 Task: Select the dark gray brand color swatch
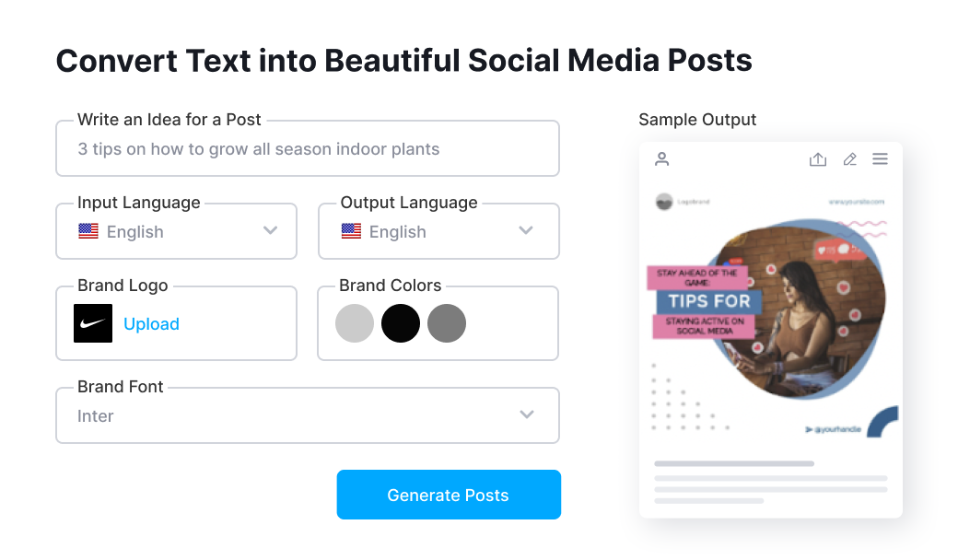click(447, 323)
